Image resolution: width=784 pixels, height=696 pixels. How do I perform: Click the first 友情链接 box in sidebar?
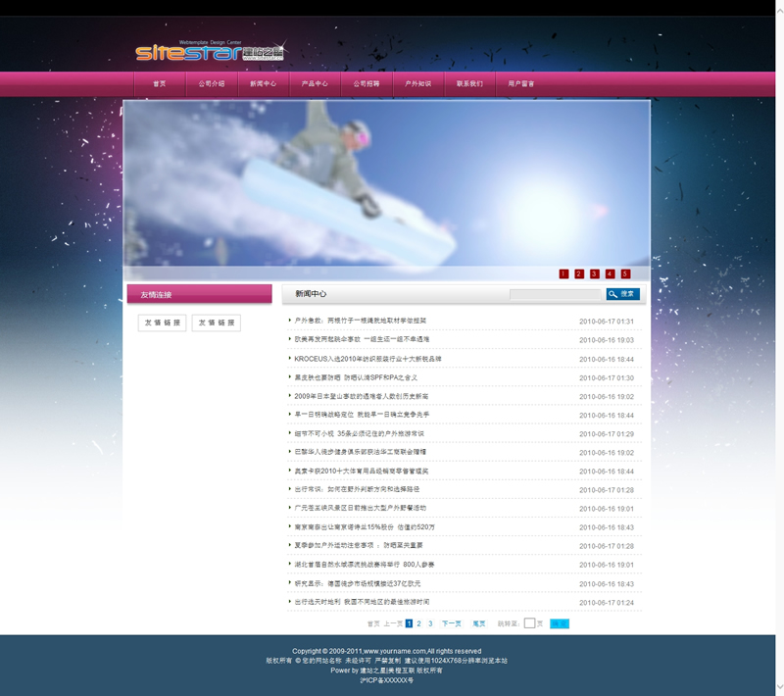(163, 323)
